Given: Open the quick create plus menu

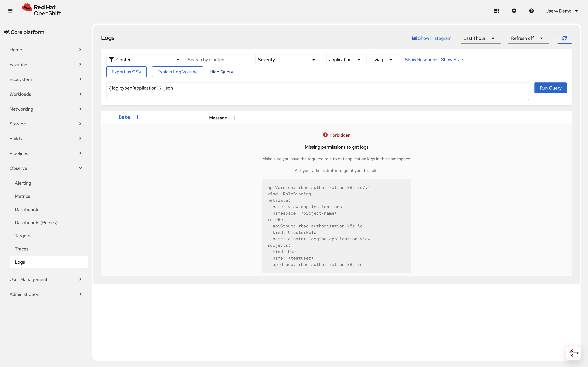Looking at the screenshot, I should (514, 10).
